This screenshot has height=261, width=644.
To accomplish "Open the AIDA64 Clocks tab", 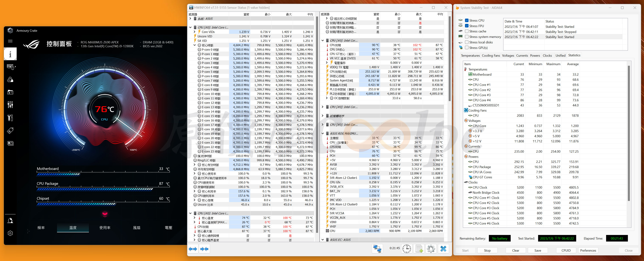I will (547, 55).
